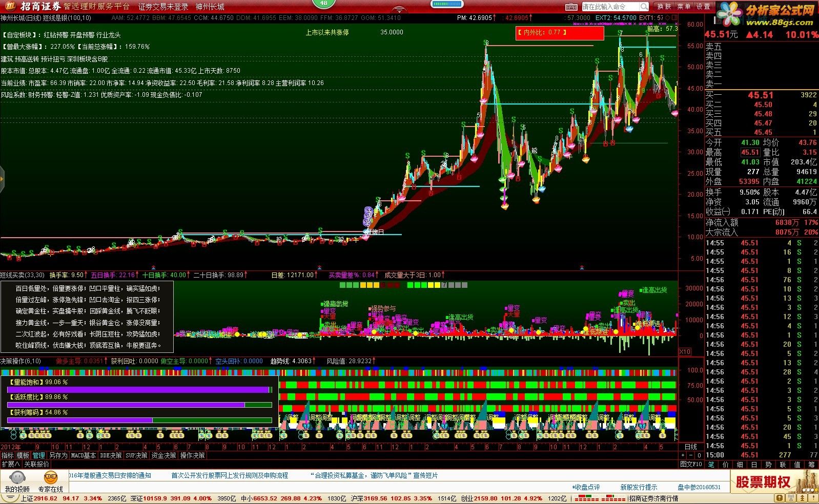This screenshot has height=504, width=819.
Task: Select the 指标 tab
Action: [8, 455]
